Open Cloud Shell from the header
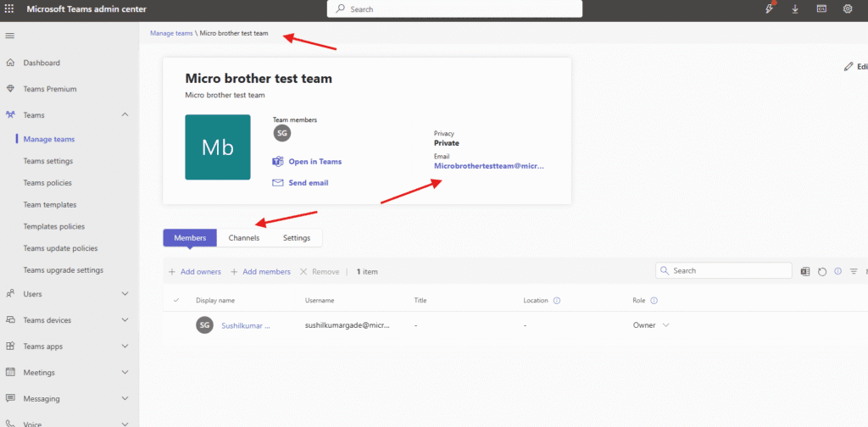Viewport: 868px width, 427px height. [x=821, y=8]
